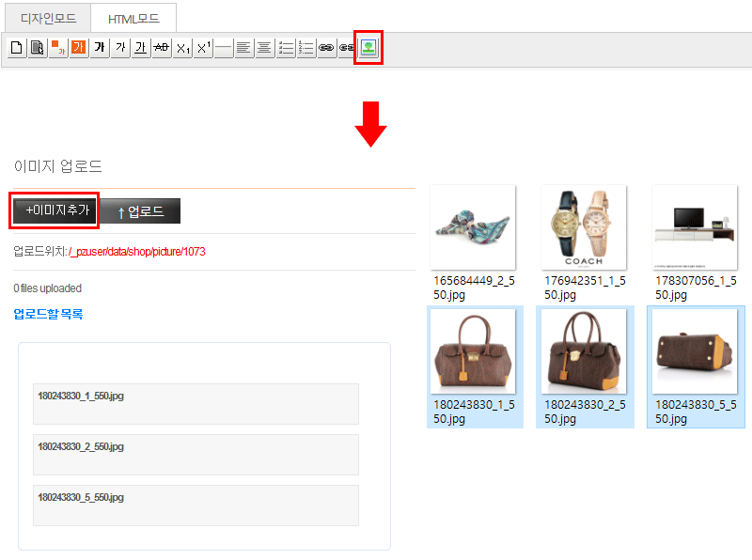Apply bold text formatting
This screenshot has height=560, width=752.
tap(99, 48)
